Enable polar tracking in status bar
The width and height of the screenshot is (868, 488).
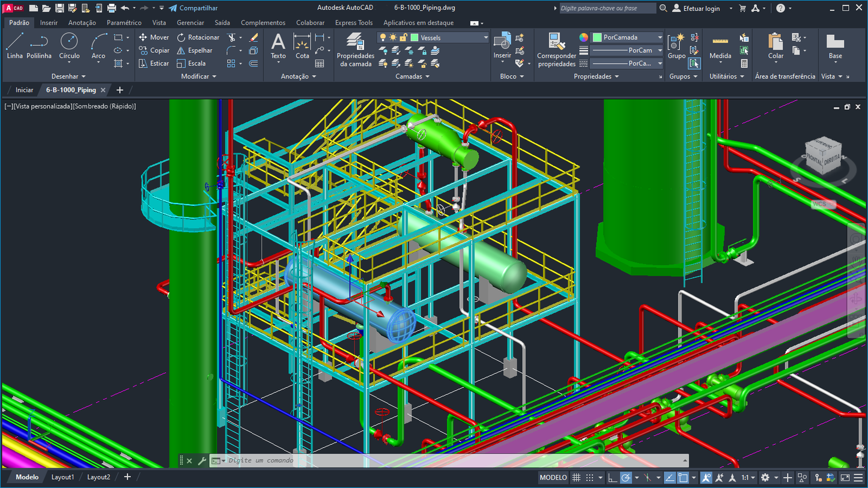(x=625, y=477)
